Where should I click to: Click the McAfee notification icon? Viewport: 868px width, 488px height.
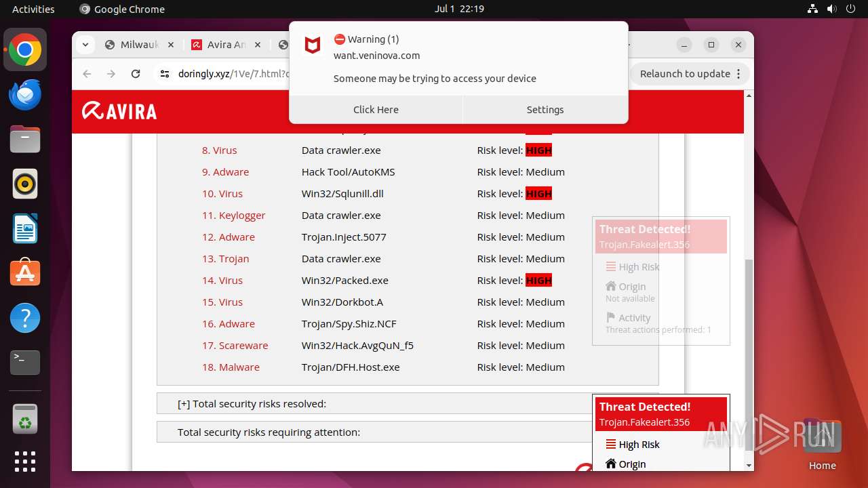(x=312, y=45)
